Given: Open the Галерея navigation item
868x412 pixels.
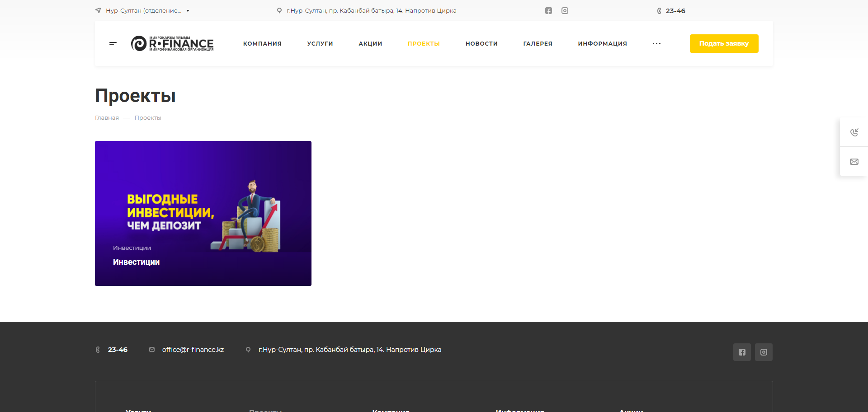Looking at the screenshot, I should (x=538, y=44).
